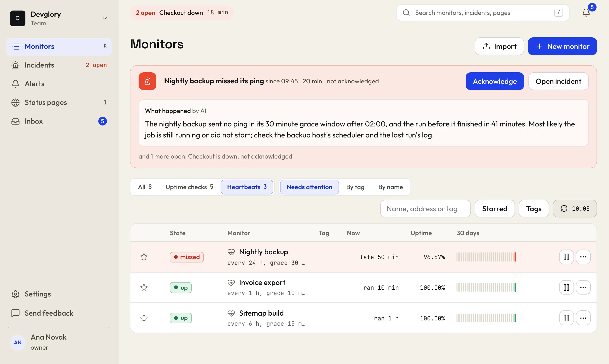Pause the Sitemap build monitor

[566, 318]
